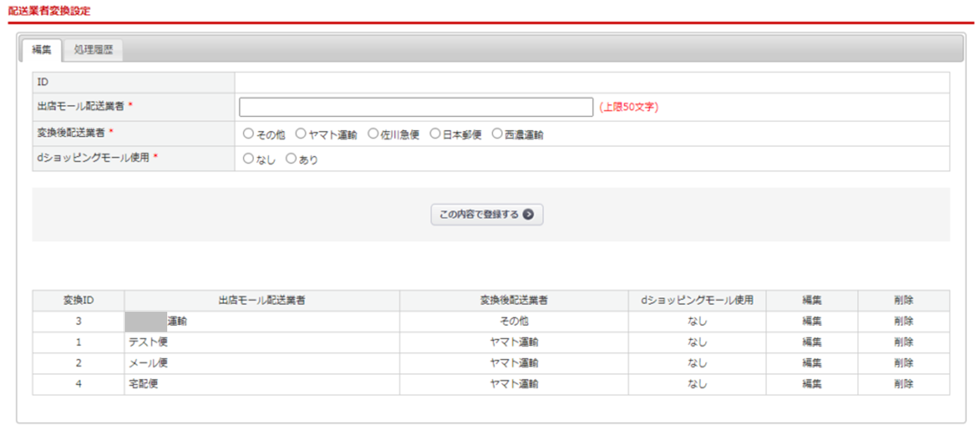Viewport: 980px width, 430px height.
Task: Select the 西濃運輸 radio button
Action: (497, 134)
